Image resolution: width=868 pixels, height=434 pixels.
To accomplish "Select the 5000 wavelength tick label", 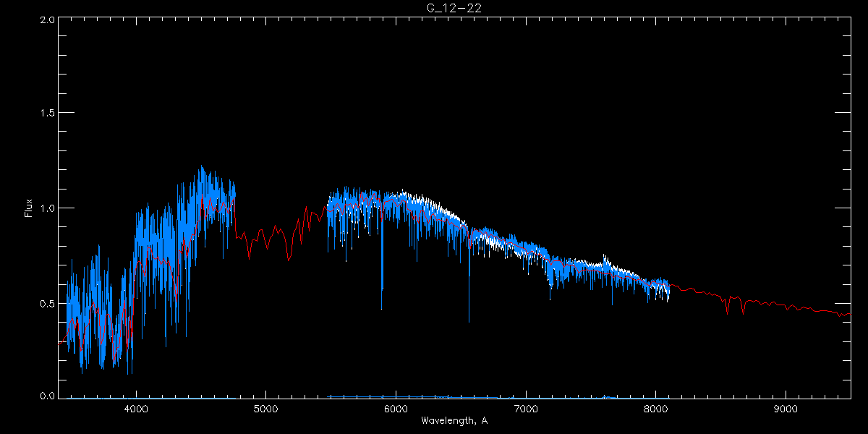I will 265,409.
